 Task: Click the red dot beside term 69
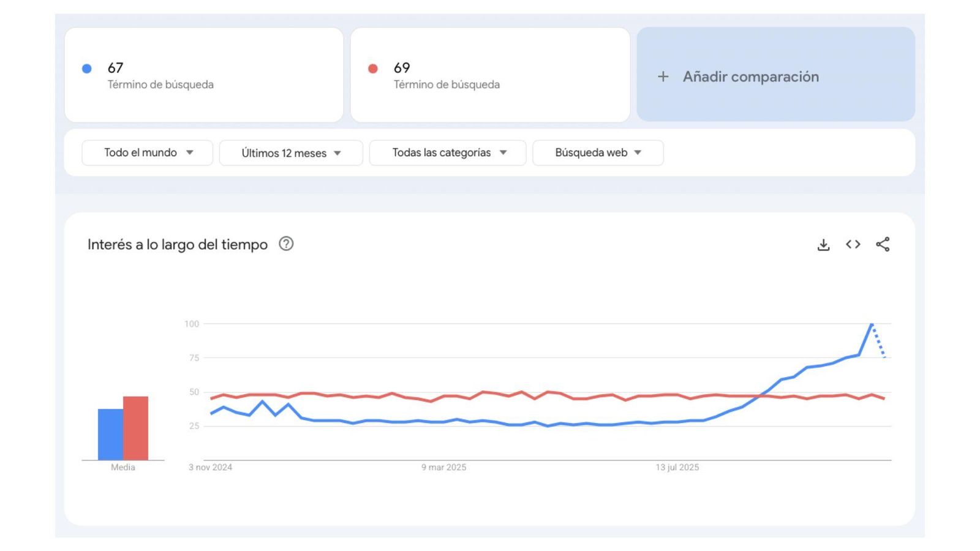click(374, 68)
